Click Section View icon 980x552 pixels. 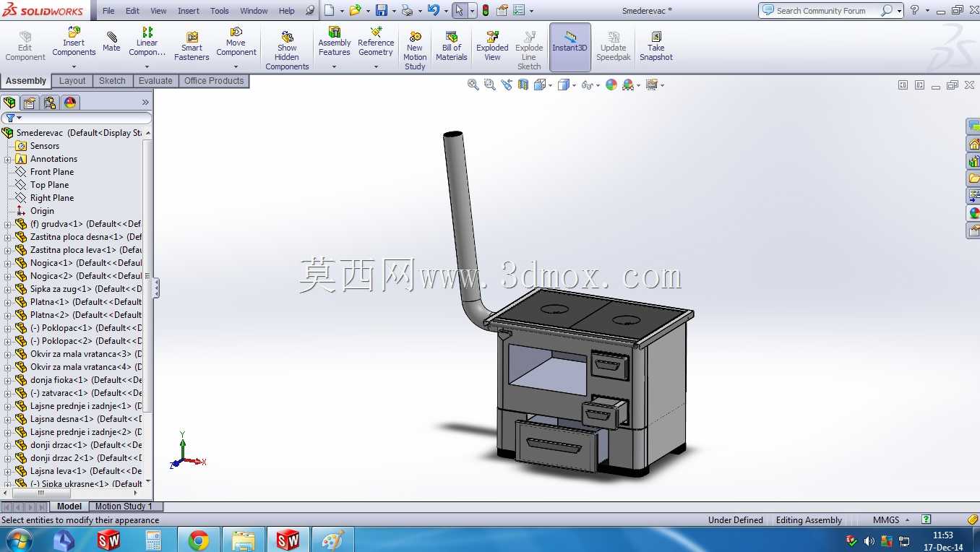[x=523, y=85]
